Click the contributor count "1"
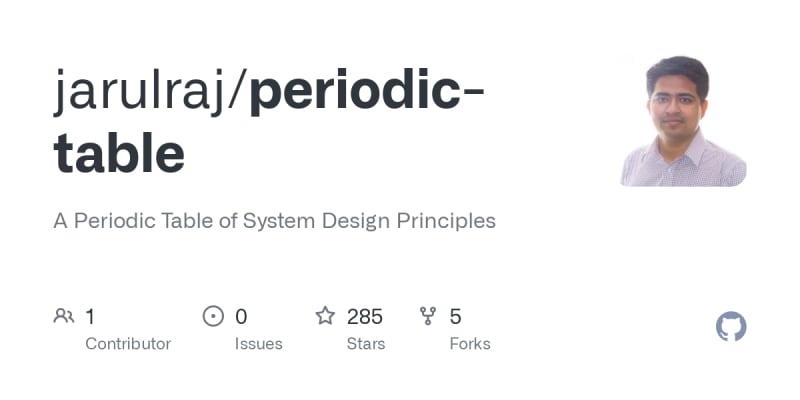Image resolution: width=800 pixels, height=400 pixels. (90, 317)
